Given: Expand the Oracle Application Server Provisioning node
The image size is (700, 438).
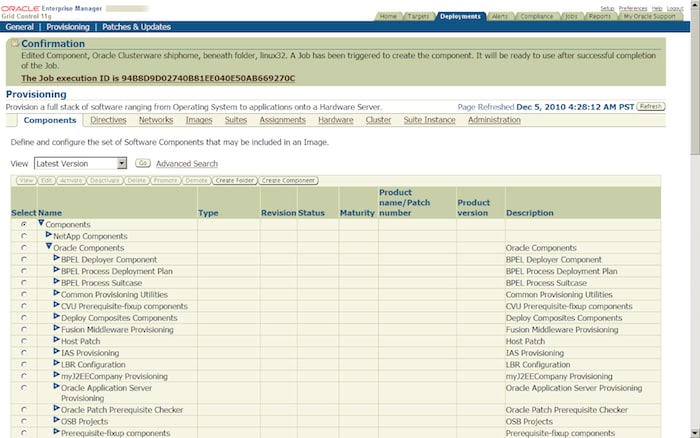Looking at the screenshot, I should (x=57, y=386).
